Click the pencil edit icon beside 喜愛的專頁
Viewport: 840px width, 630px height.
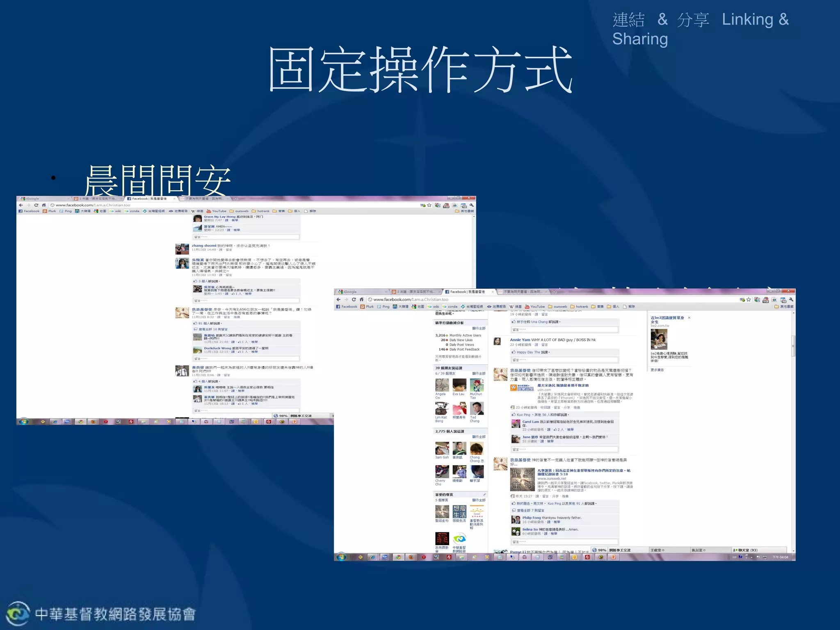point(484,495)
